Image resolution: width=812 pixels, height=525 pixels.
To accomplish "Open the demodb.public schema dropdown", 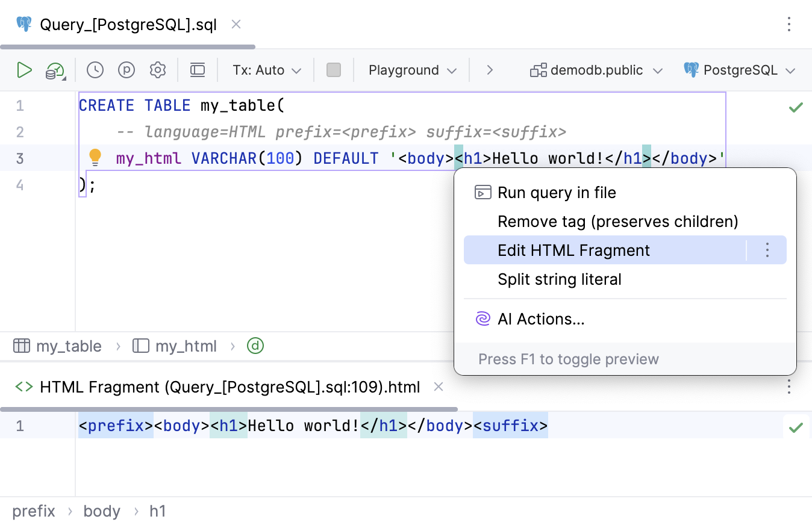I will coord(595,70).
